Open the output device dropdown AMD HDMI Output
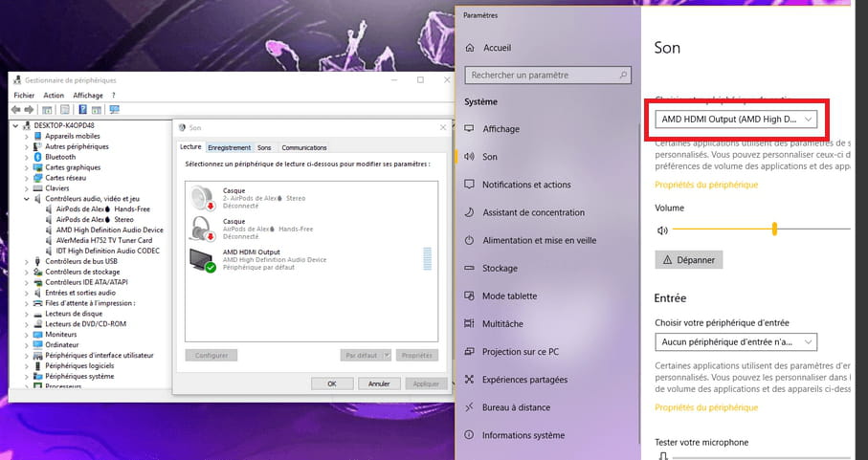 pyautogui.click(x=736, y=119)
